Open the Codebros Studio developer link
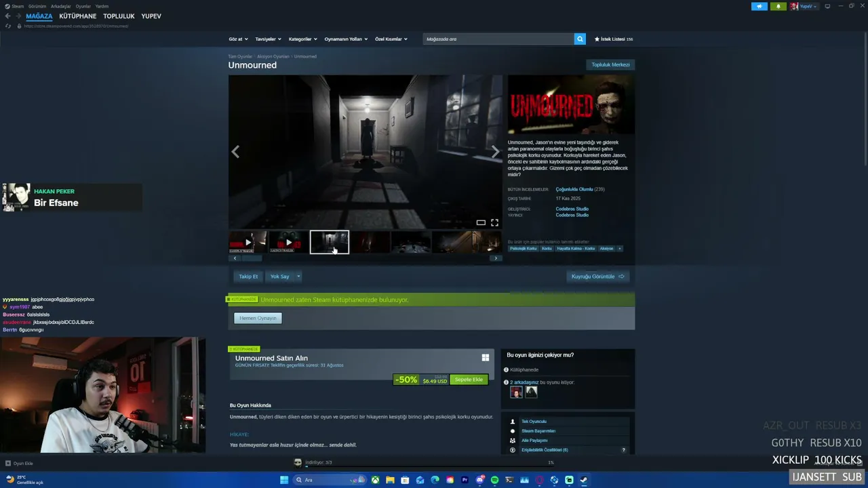 click(x=572, y=209)
